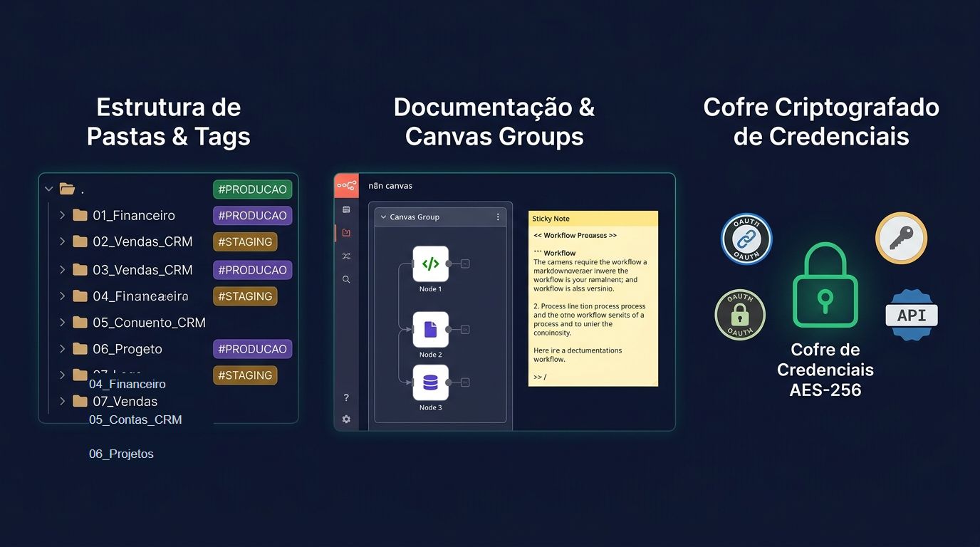
Task: Expand the 07_Vendas folder chevron
Action: coord(63,401)
